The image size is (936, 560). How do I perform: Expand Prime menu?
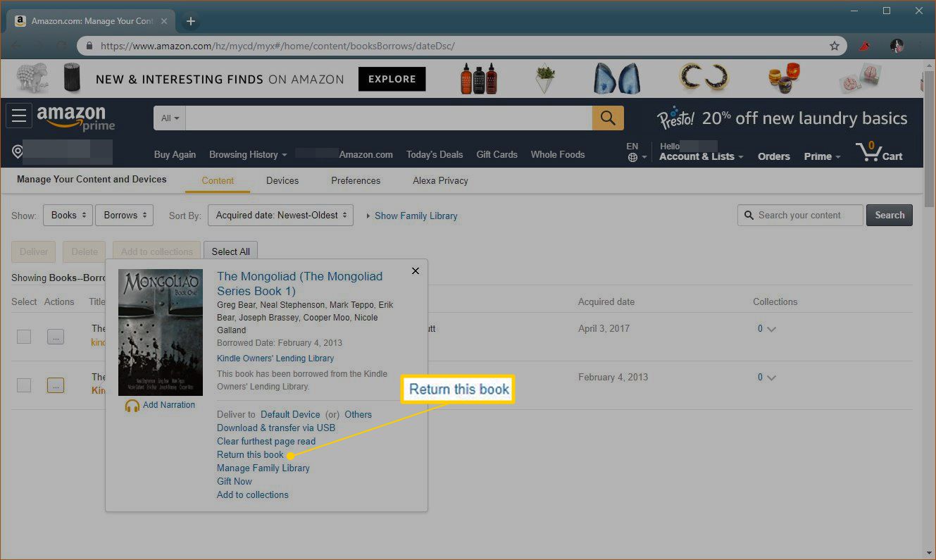click(822, 156)
